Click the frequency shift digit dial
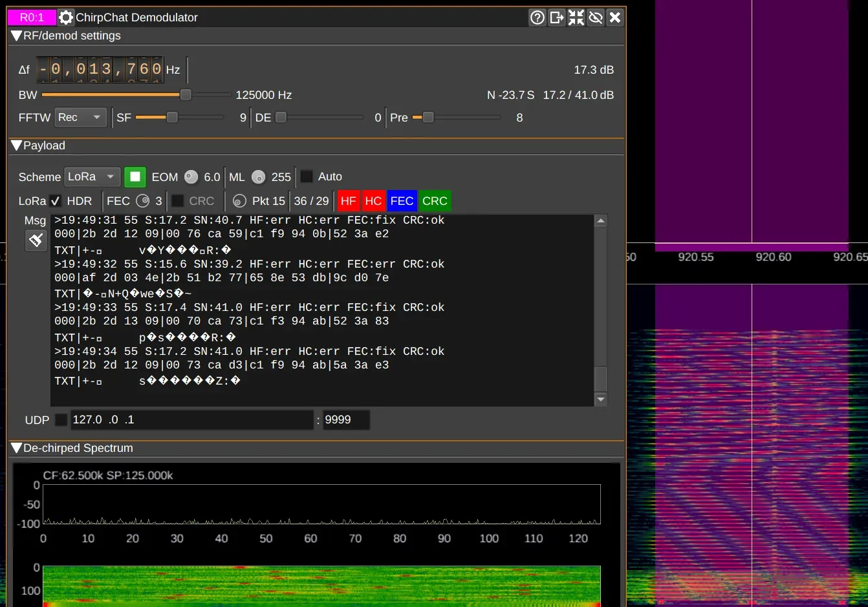Image resolution: width=868 pixels, height=607 pixels. [100, 69]
